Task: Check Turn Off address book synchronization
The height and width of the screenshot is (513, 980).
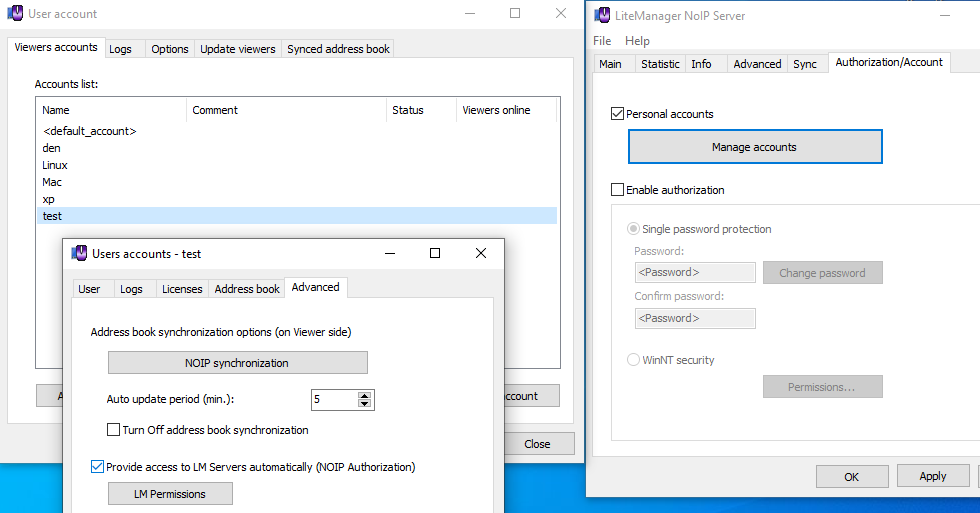Action: pos(113,429)
